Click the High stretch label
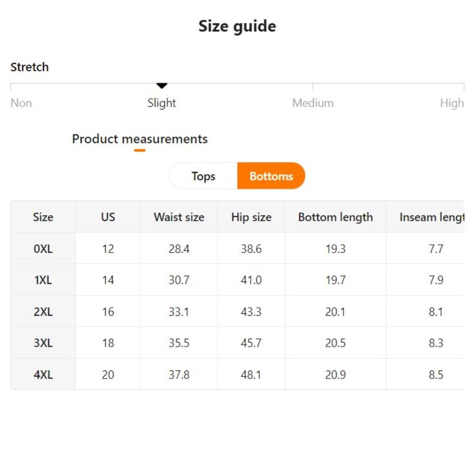The image size is (476, 476). pos(451,103)
